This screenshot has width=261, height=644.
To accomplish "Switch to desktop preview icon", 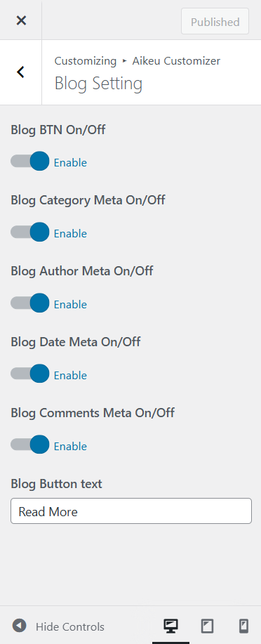I will pos(170,626).
